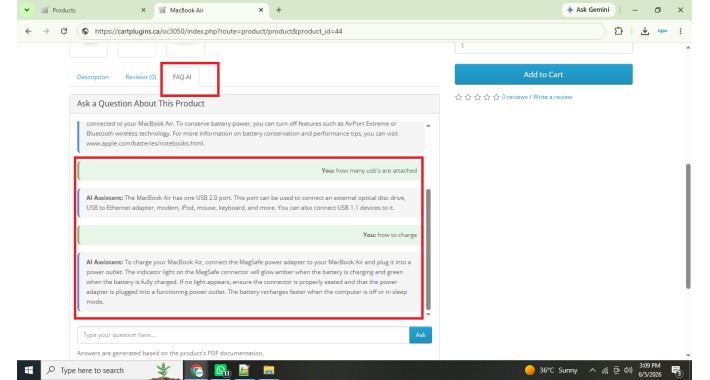710x380 pixels.
Task: Click the PDF documentation note text
Action: [x=170, y=353]
